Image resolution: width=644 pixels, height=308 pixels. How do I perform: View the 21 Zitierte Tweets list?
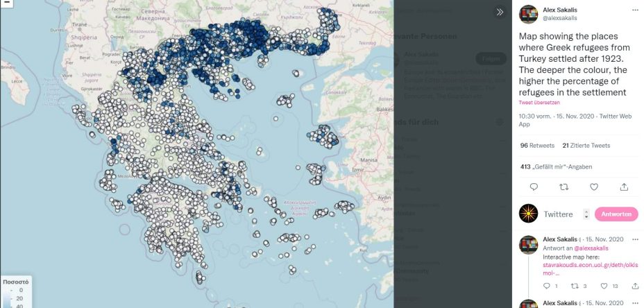pos(586,146)
